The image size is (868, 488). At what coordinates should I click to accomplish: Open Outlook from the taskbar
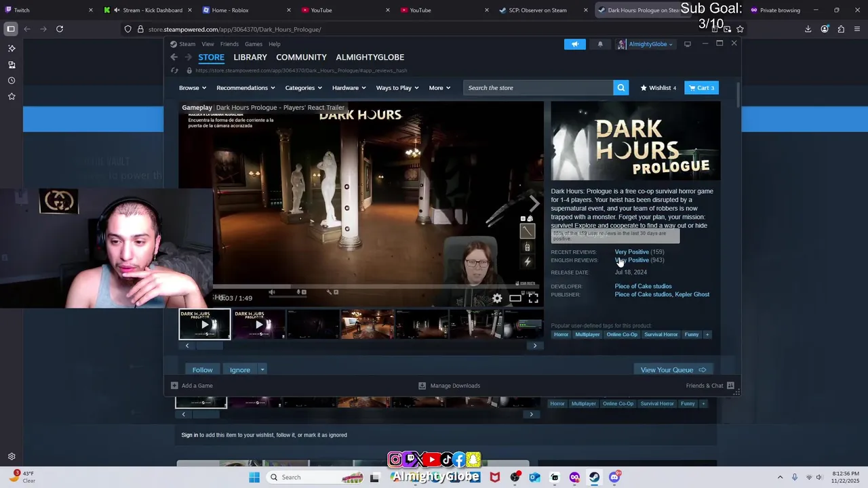(x=534, y=477)
